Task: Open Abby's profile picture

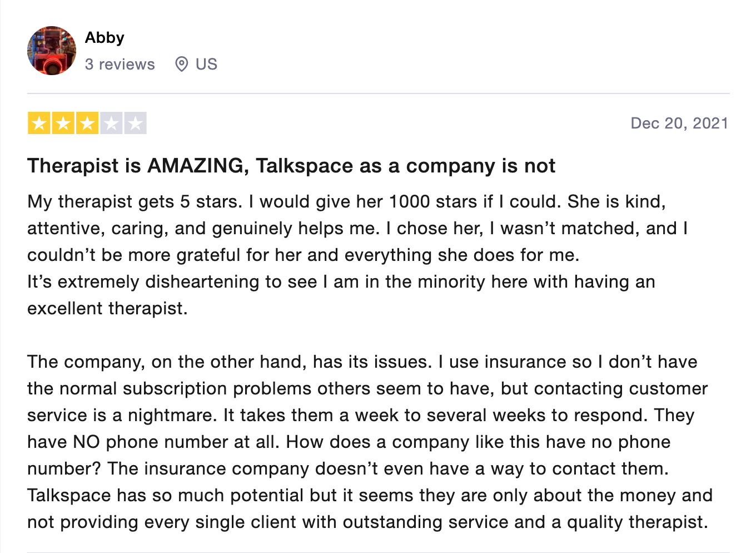Action: (x=52, y=51)
